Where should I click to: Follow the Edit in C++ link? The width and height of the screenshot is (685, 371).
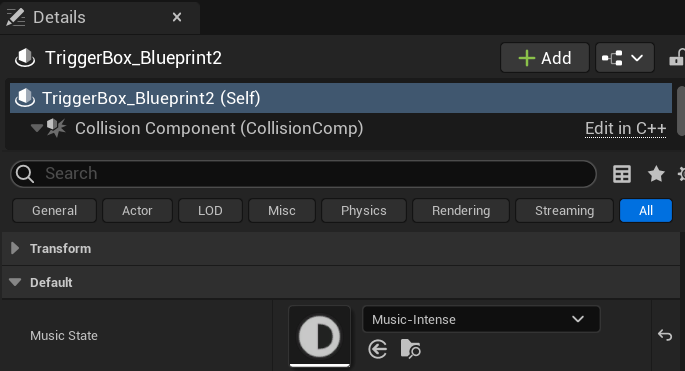coord(625,128)
